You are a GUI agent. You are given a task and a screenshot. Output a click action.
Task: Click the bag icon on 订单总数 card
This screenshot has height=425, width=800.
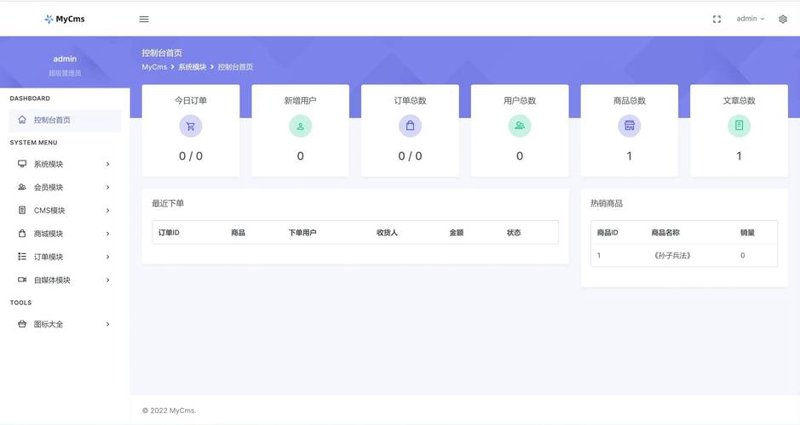pyautogui.click(x=410, y=126)
